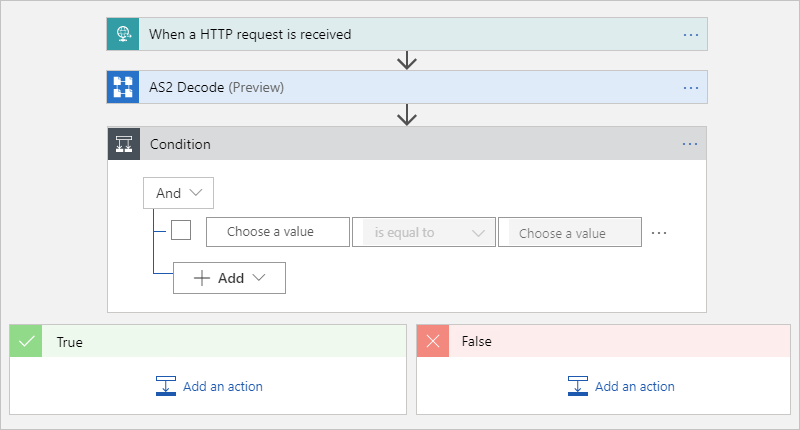Click the green True checkmark icon
The image size is (800, 430).
coord(26,341)
